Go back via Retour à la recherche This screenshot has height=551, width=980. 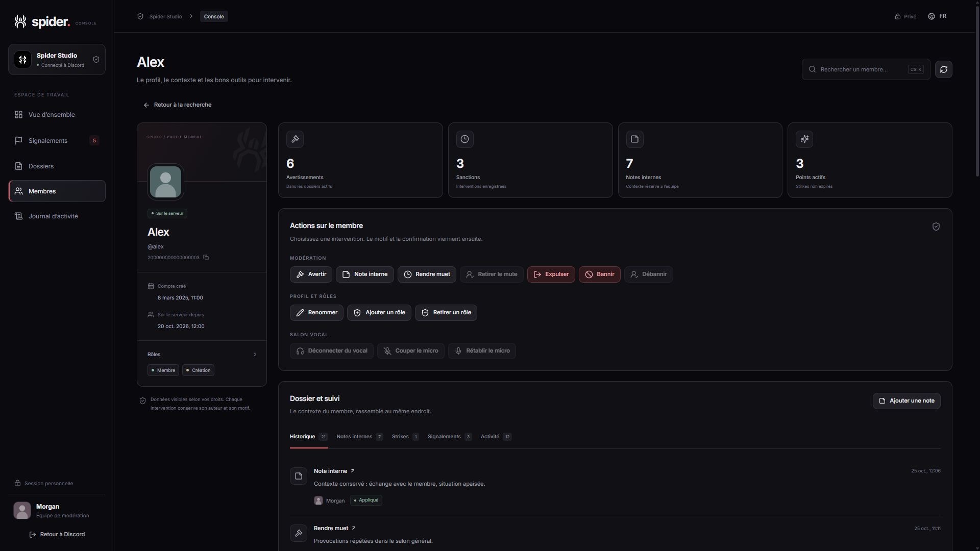(x=177, y=105)
